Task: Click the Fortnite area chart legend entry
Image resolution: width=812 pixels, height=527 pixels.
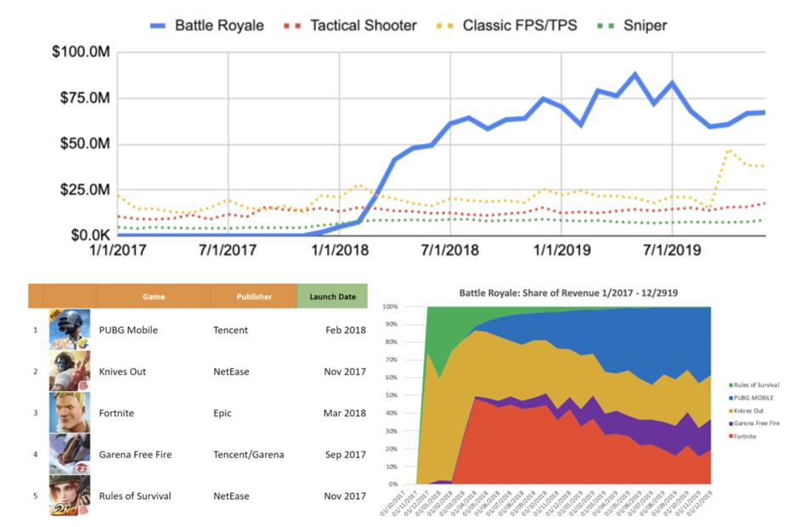Action: [742, 436]
